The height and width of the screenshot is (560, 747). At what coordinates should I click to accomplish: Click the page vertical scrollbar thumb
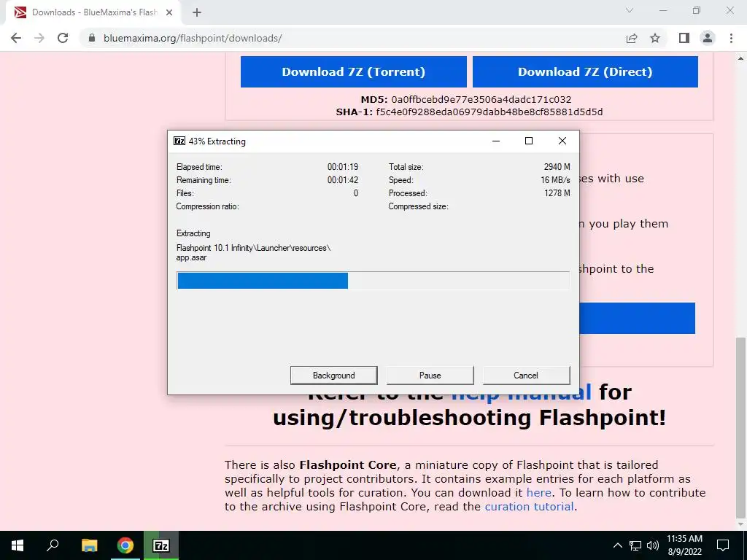pyautogui.click(x=741, y=427)
